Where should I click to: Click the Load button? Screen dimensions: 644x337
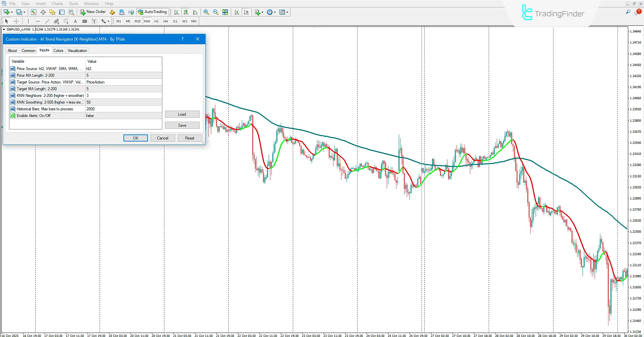coord(182,114)
